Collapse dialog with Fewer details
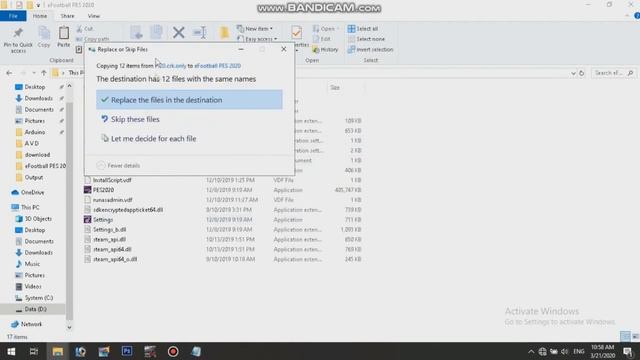Image resolution: width=640 pixels, height=360 pixels. (119, 165)
